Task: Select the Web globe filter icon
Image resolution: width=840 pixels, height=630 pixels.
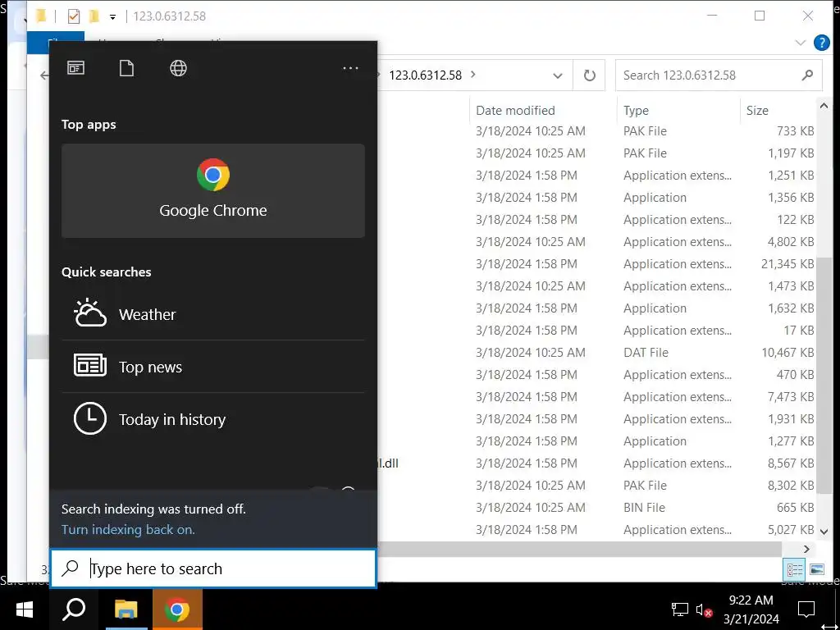Action: (x=178, y=68)
